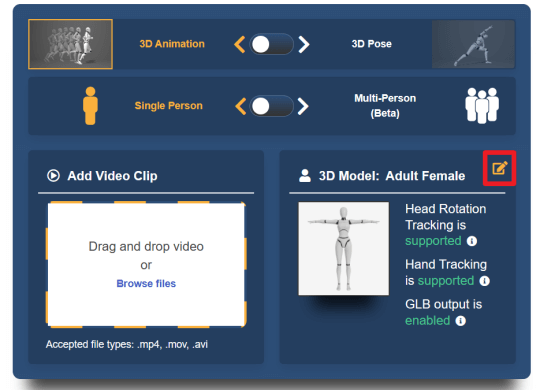Click the user icon beside 3D Model heading
540x390 pixels.
[x=305, y=175]
